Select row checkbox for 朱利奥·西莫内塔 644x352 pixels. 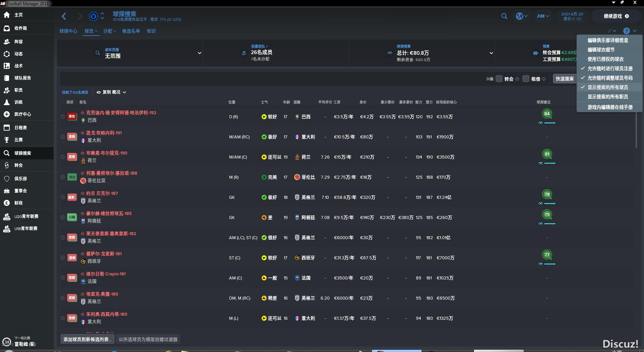click(x=63, y=318)
